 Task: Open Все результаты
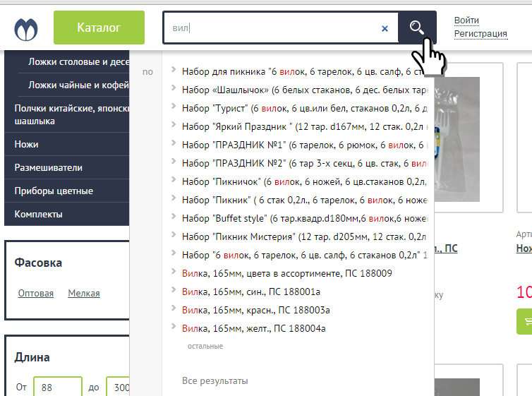[x=214, y=380]
